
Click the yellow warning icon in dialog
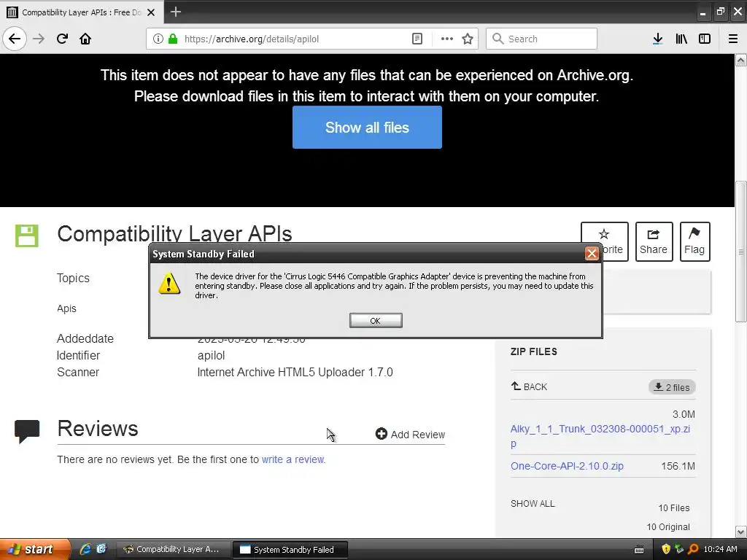tap(169, 284)
